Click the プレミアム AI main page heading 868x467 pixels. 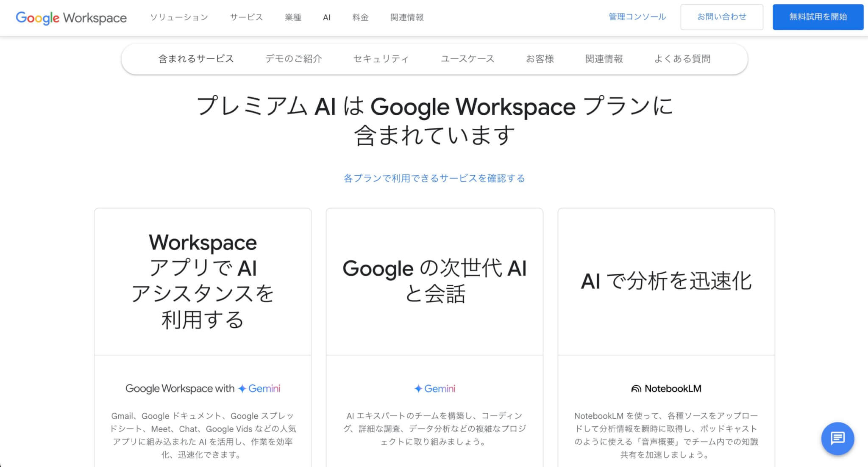[x=434, y=120]
